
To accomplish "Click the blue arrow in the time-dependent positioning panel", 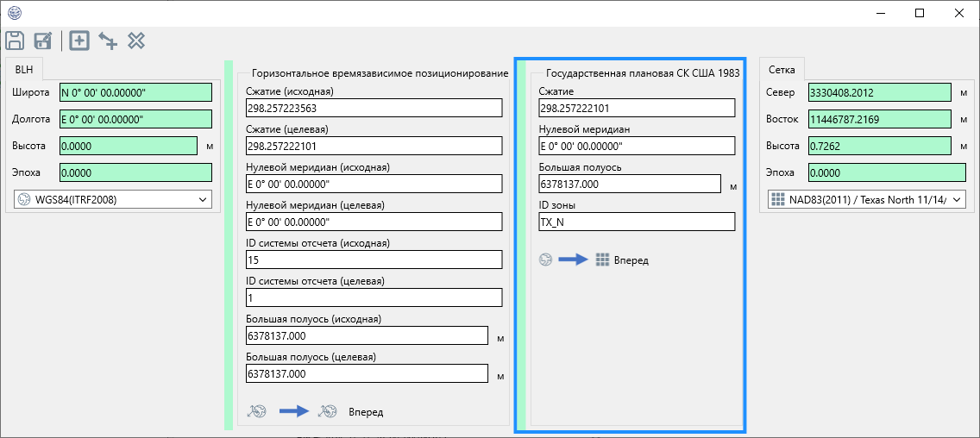I will tap(293, 412).
